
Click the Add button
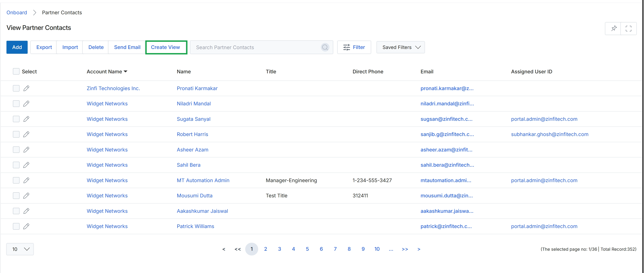click(x=17, y=47)
